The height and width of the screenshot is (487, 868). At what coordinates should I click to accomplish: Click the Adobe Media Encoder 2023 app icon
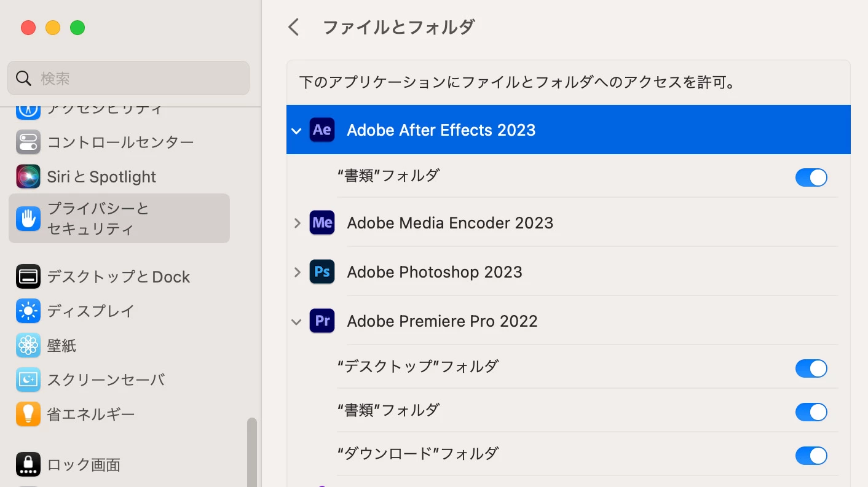pos(322,222)
